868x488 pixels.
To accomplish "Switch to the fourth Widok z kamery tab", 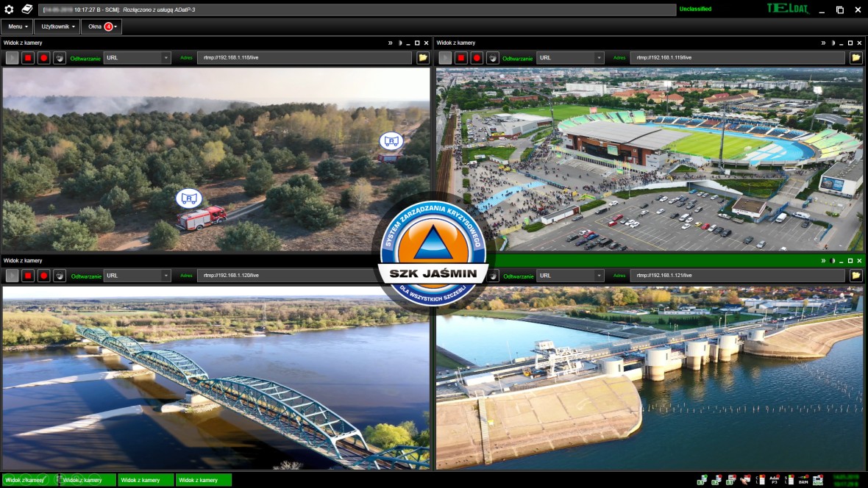I will (x=203, y=480).
